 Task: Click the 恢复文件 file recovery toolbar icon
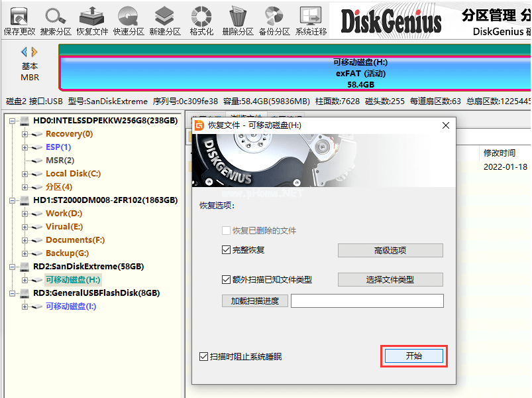tap(92, 20)
